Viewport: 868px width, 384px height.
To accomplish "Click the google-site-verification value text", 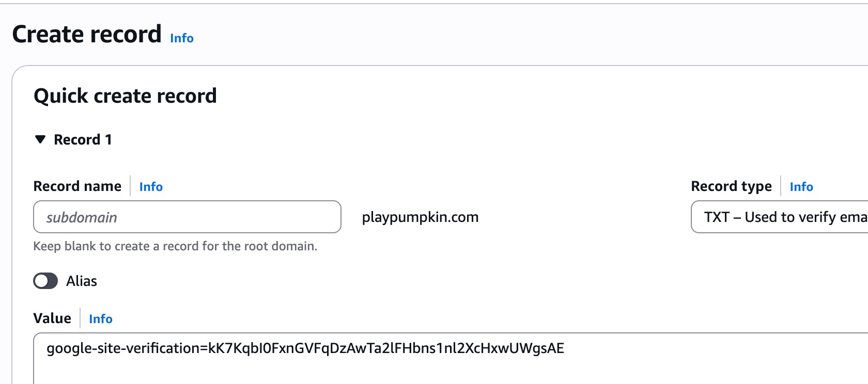I will tap(305, 348).
